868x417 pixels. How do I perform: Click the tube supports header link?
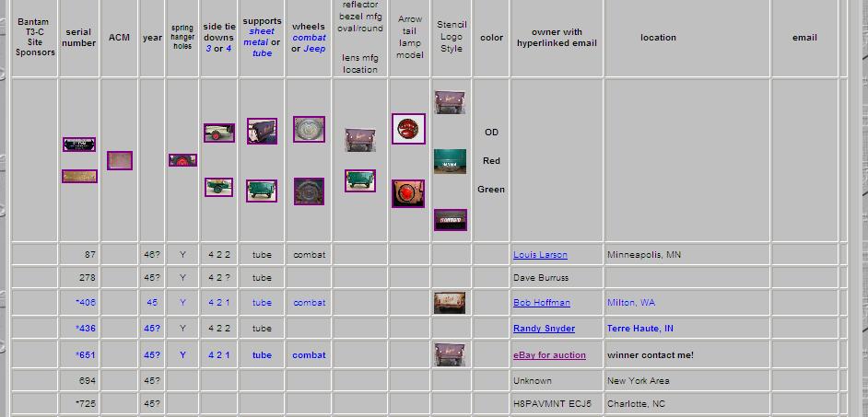coord(263,53)
